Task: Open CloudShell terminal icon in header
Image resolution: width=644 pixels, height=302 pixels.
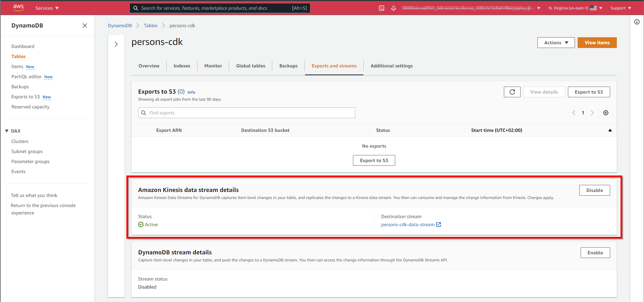Action: click(382, 8)
